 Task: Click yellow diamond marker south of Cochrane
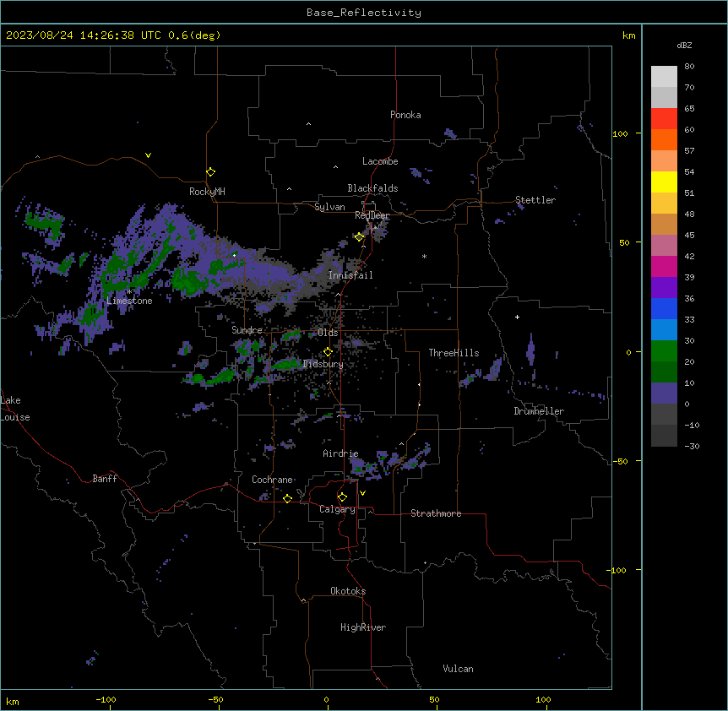287,498
